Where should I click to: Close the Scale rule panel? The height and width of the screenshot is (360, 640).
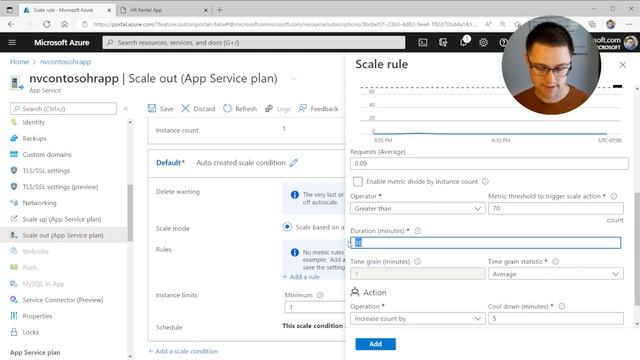(622, 64)
